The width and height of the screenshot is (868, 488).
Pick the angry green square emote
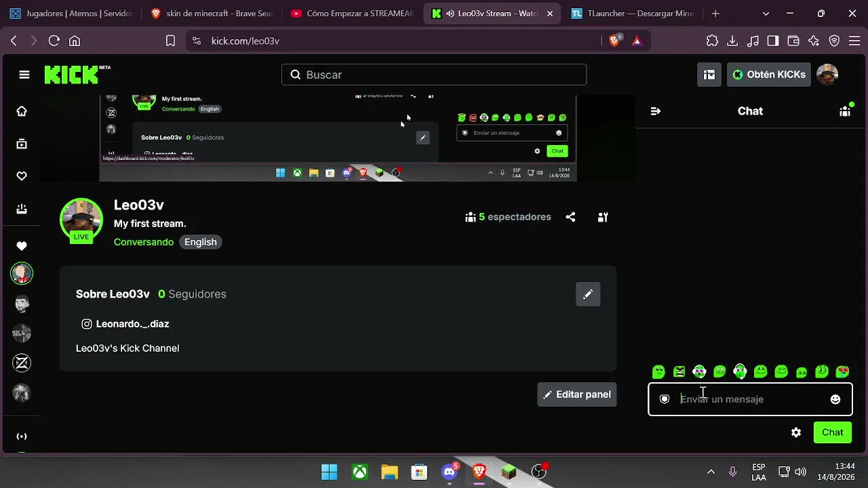pos(679,371)
